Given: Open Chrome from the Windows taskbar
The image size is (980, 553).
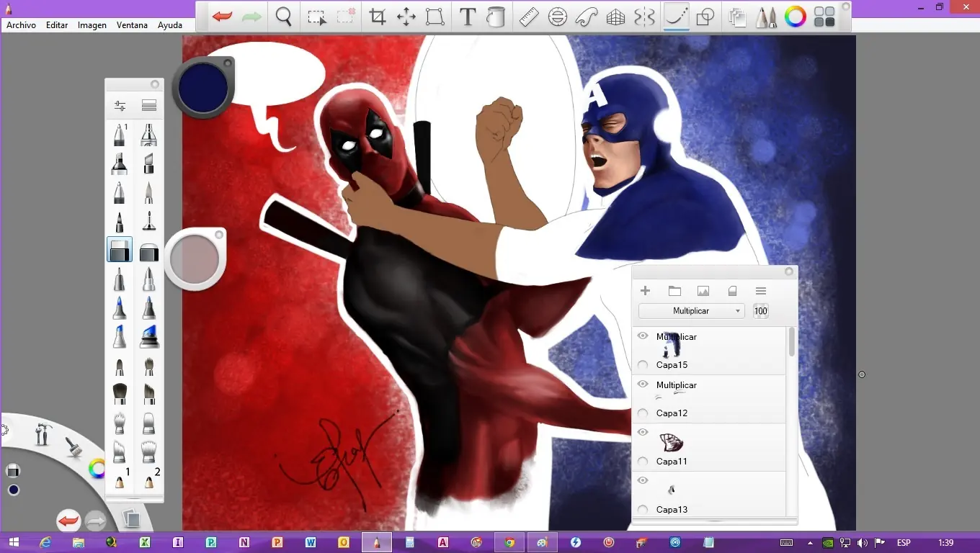Looking at the screenshot, I should coord(509,542).
